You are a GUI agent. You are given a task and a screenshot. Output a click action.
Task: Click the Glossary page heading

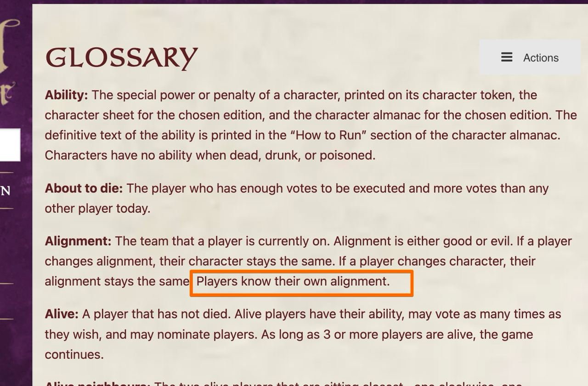(121, 58)
